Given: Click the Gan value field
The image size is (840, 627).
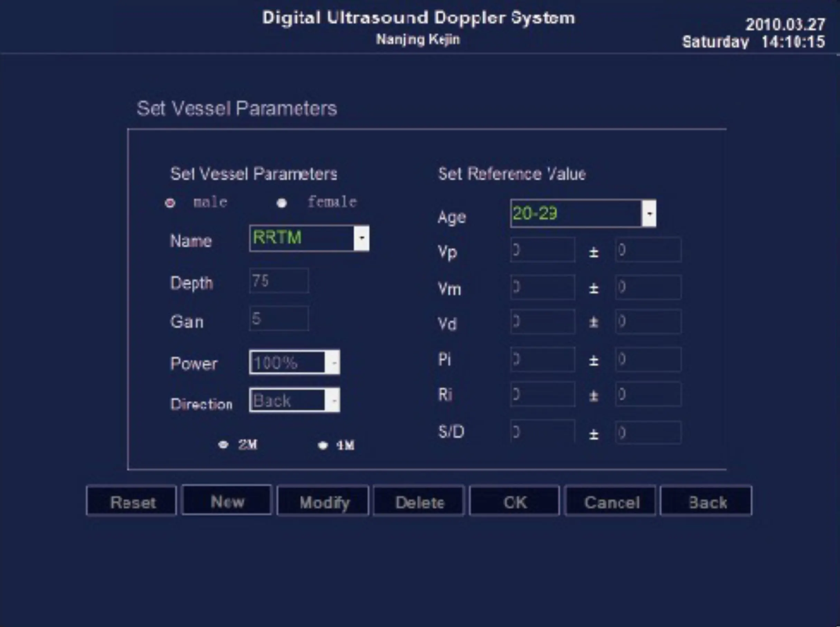Looking at the screenshot, I should click(x=279, y=318).
